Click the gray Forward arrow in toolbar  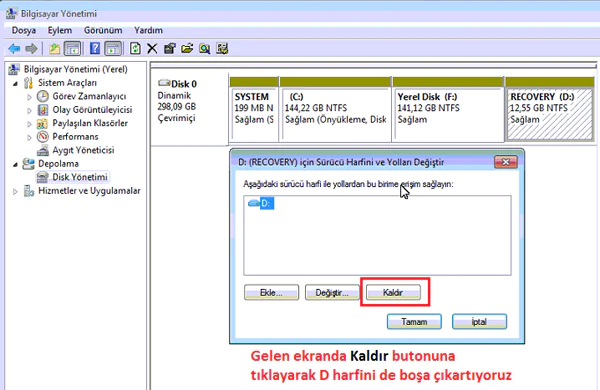coord(31,49)
